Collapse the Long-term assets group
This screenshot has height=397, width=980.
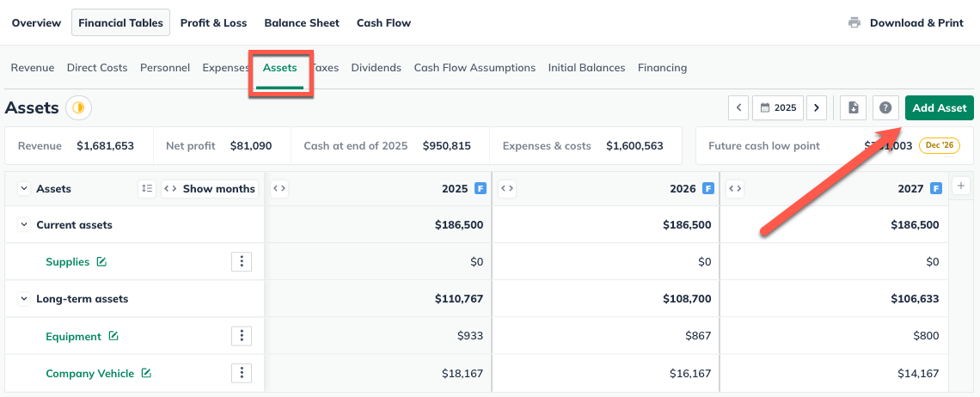tap(23, 299)
